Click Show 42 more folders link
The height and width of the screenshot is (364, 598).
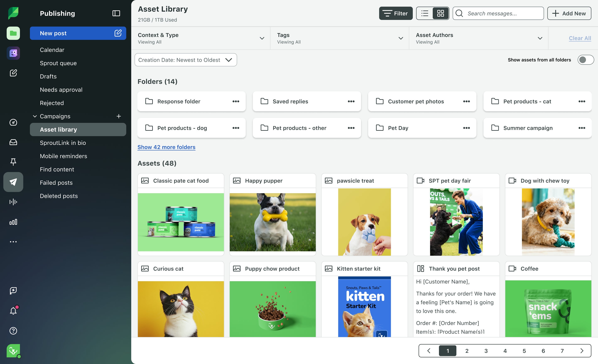[166, 147]
